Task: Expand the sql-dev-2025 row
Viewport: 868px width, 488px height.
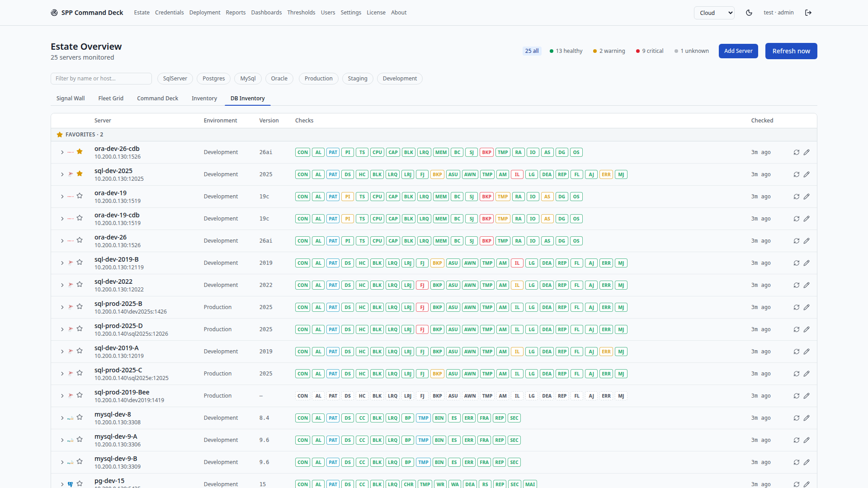Action: tap(62, 174)
